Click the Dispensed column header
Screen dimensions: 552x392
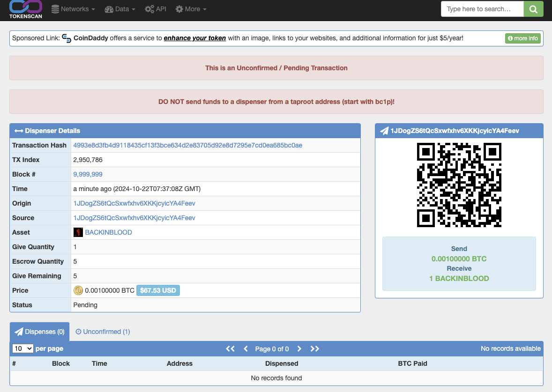(282, 363)
